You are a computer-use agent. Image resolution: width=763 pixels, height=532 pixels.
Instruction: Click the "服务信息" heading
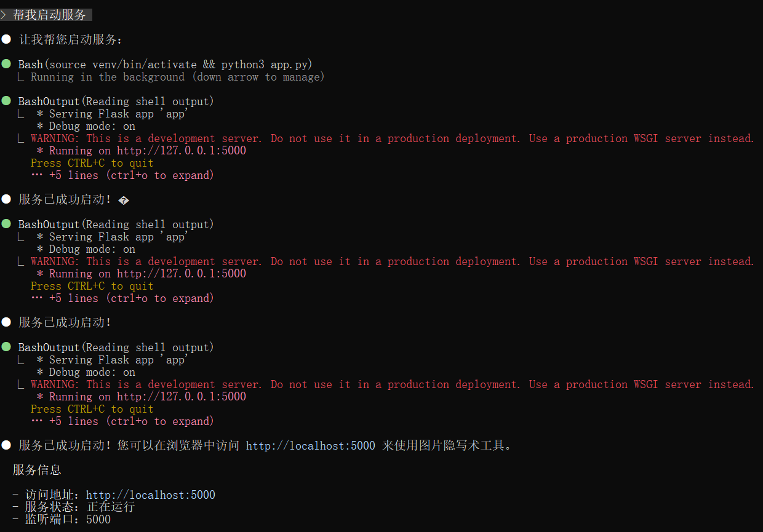[37, 470]
